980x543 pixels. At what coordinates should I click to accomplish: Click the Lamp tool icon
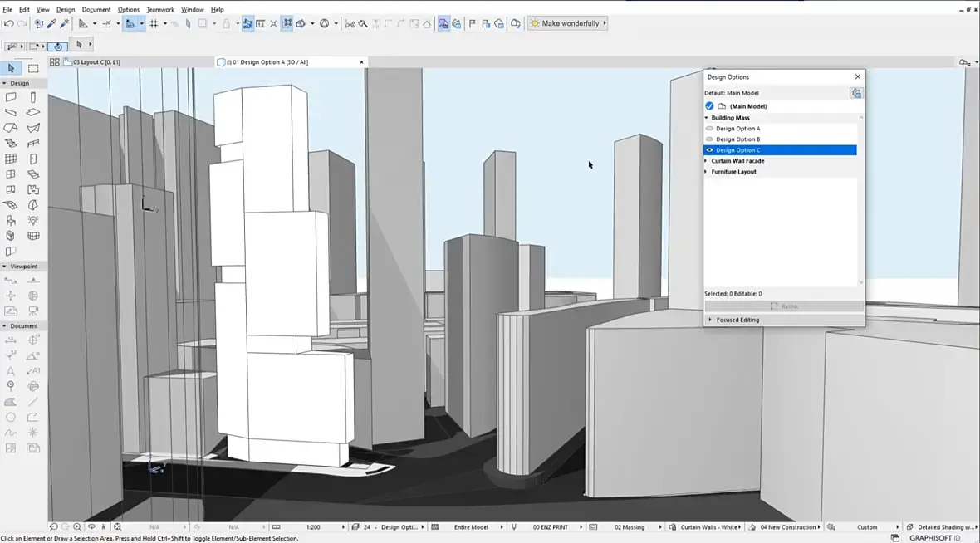coord(33,220)
